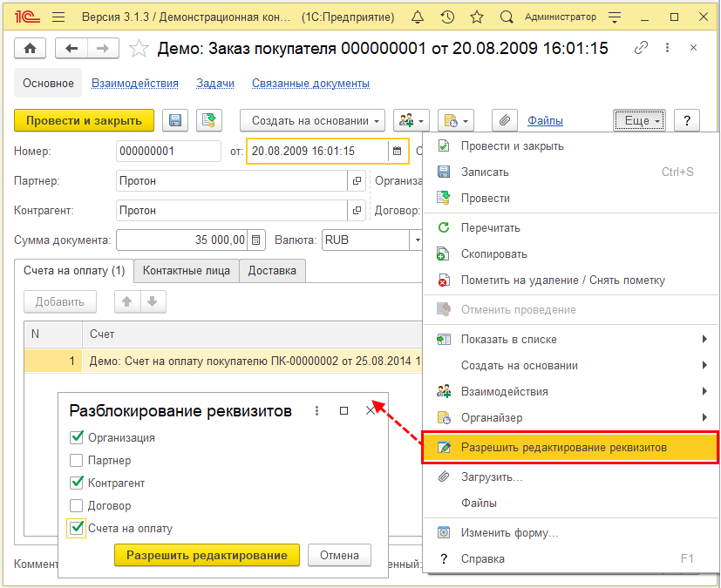Add document to favorites star
This screenshot has width=721, height=588.
[x=139, y=48]
